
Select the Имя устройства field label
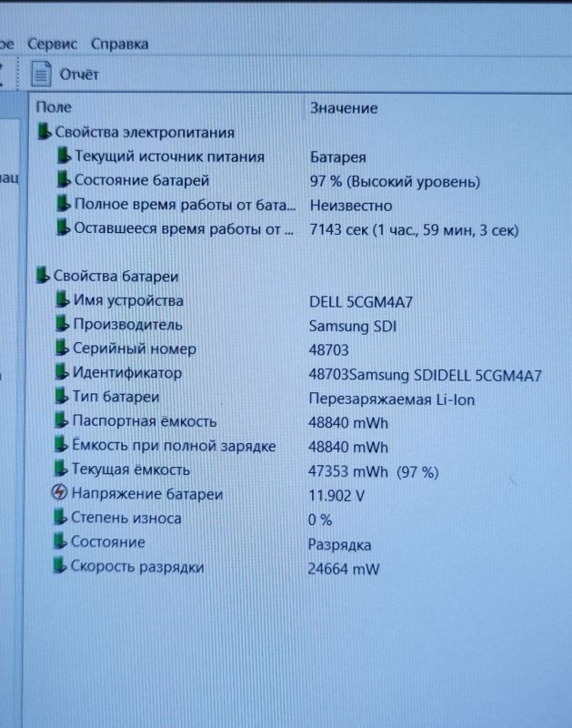coord(128,301)
